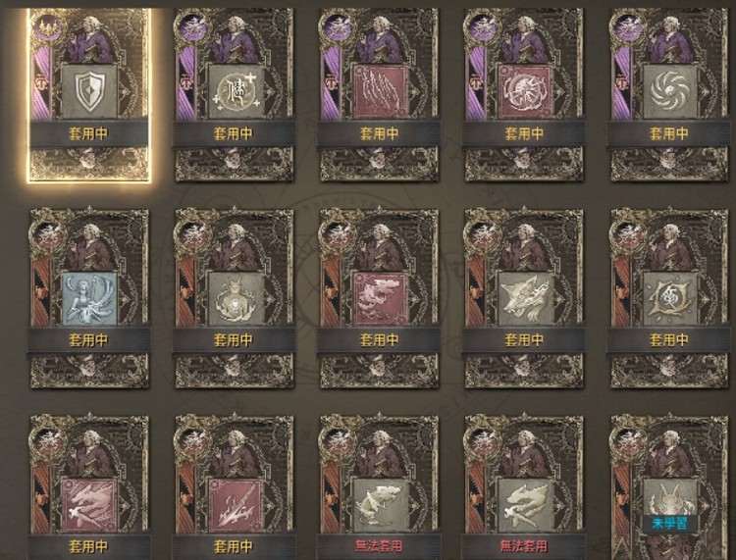Select the red dragon cloud skill icon
Image resolution: width=736 pixels, height=560 pixels.
tap(380, 299)
